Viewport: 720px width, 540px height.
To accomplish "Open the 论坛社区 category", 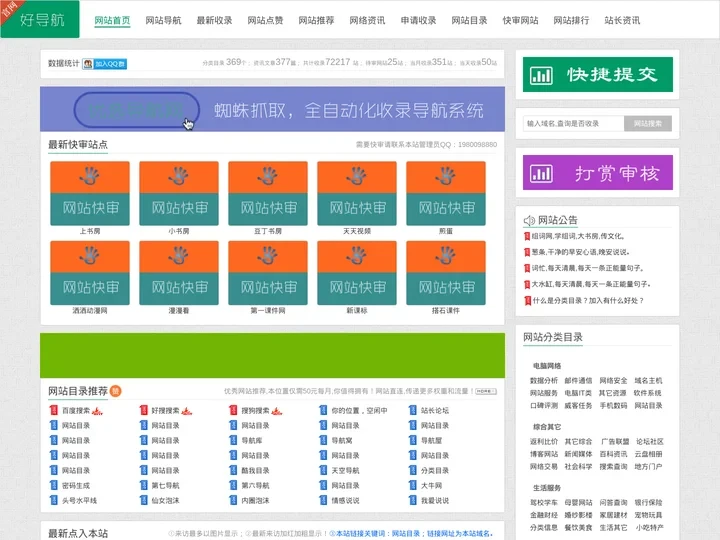I will 650,442.
